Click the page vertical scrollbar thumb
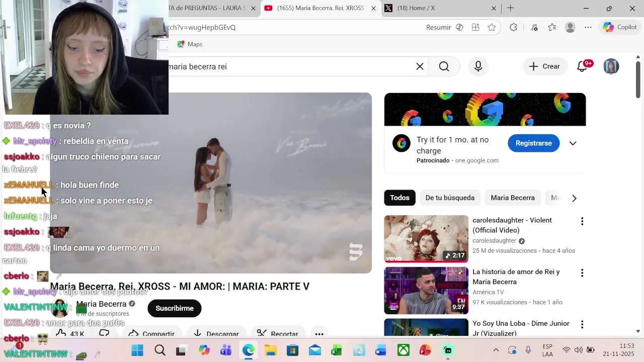Image resolution: width=644 pixels, height=362 pixels. click(x=638, y=79)
